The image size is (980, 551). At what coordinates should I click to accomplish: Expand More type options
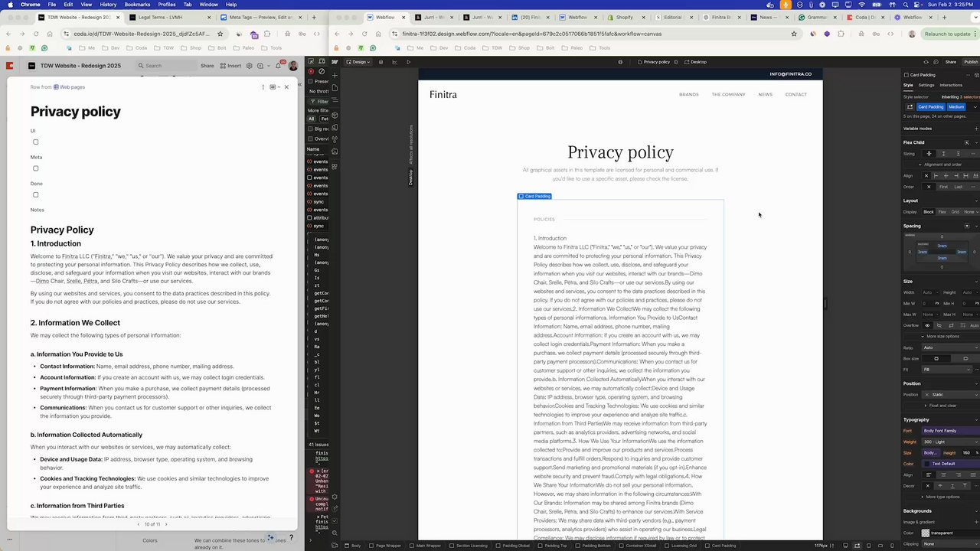tap(941, 497)
